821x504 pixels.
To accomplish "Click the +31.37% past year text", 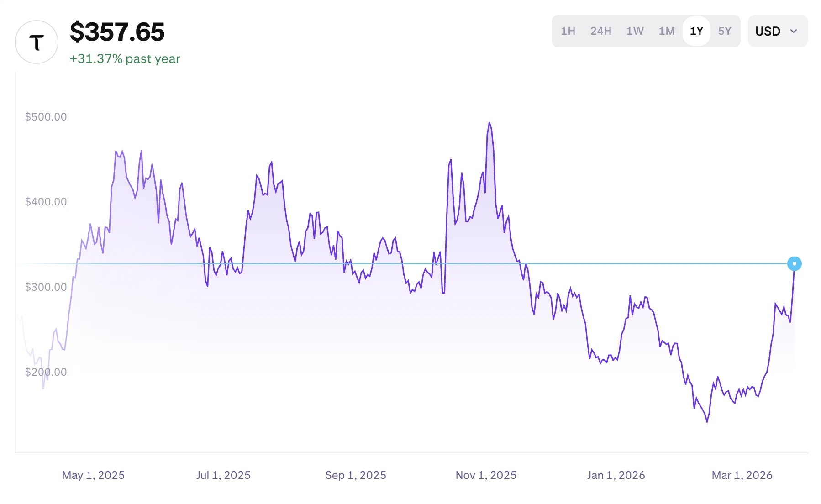I will pos(125,59).
